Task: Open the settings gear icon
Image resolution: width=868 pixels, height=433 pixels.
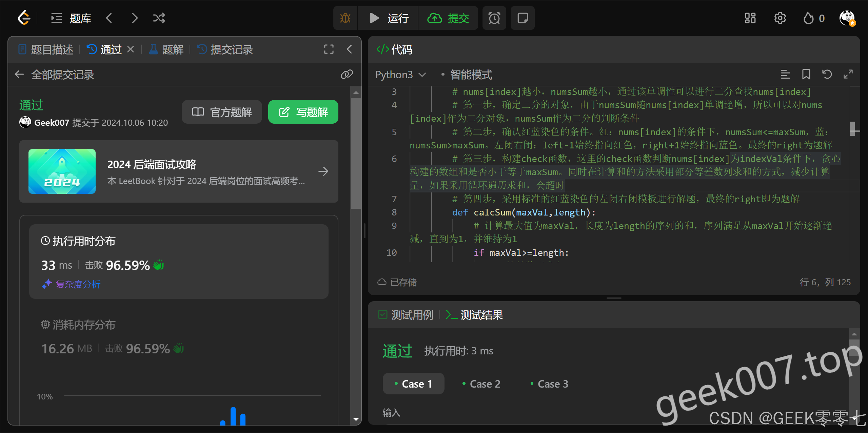Action: (x=780, y=18)
